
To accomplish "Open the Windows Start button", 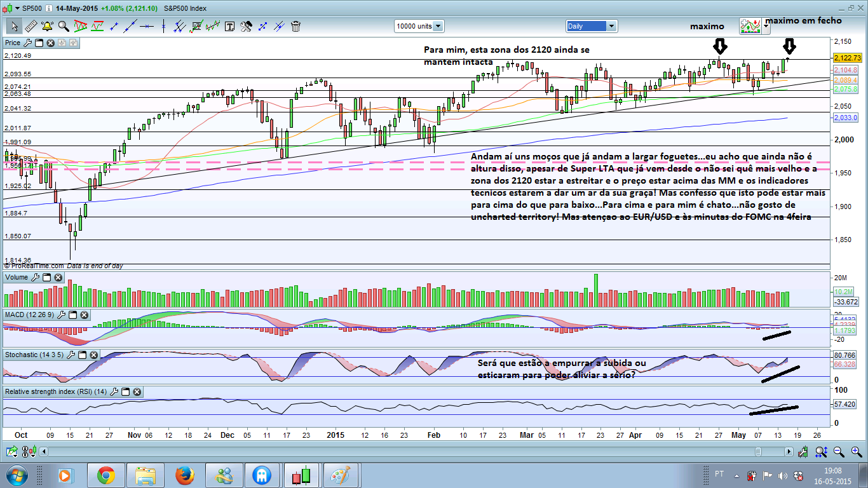I will click(16, 475).
